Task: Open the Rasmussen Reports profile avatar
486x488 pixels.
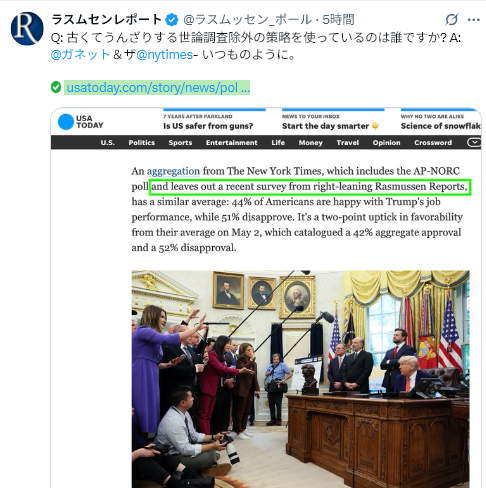Action: point(27,28)
